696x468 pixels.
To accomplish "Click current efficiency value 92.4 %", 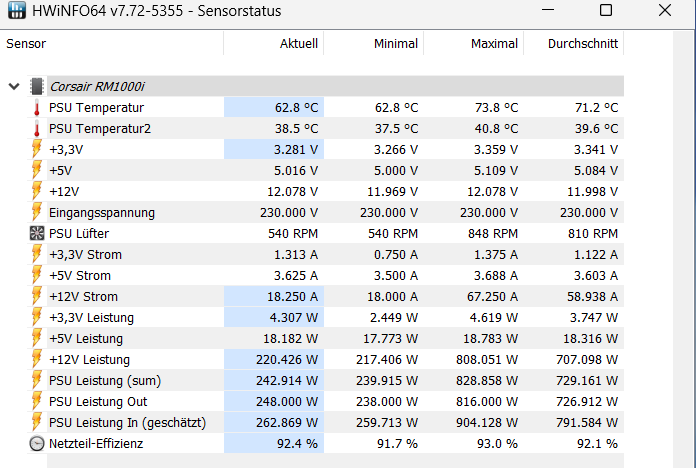I will click(297, 443).
